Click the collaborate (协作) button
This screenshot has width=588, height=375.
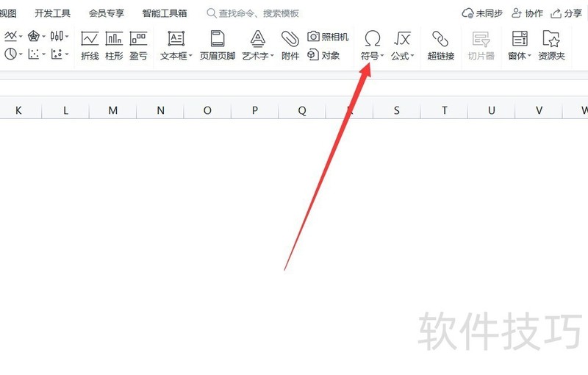[527, 13]
